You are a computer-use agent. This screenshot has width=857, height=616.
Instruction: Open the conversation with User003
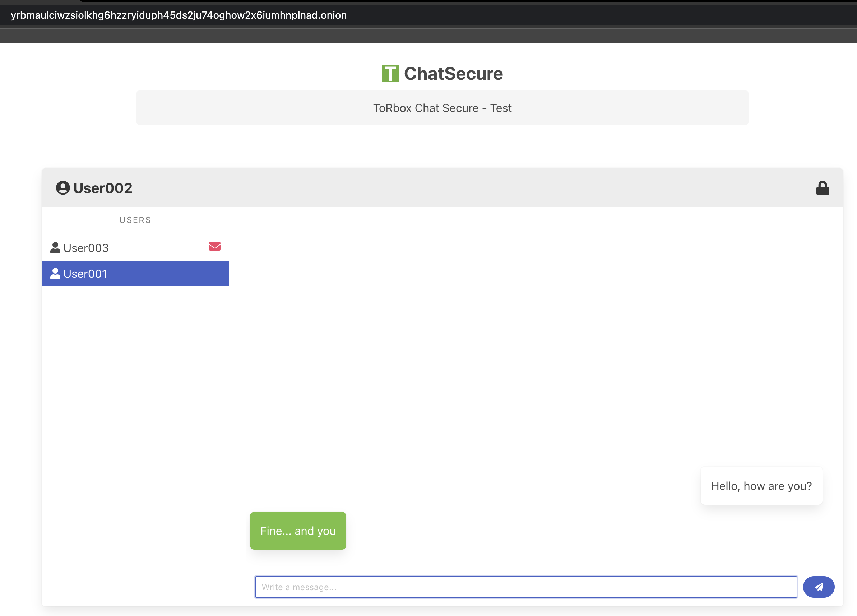click(135, 248)
